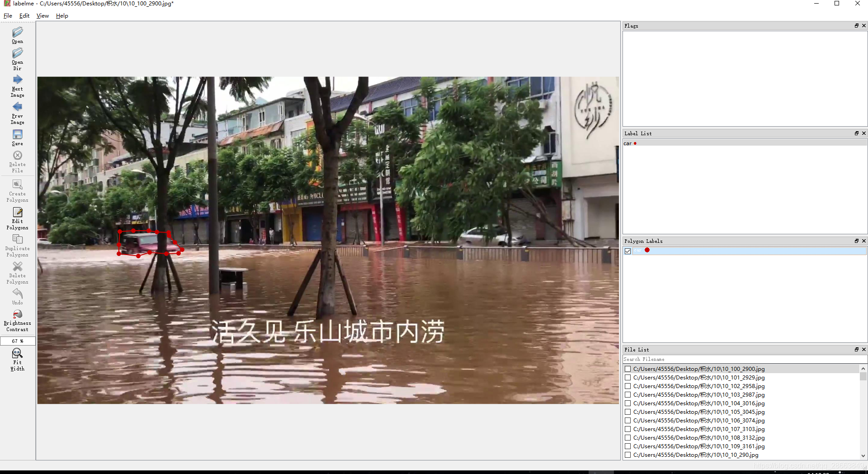Go to Prev Image

pyautogui.click(x=17, y=107)
